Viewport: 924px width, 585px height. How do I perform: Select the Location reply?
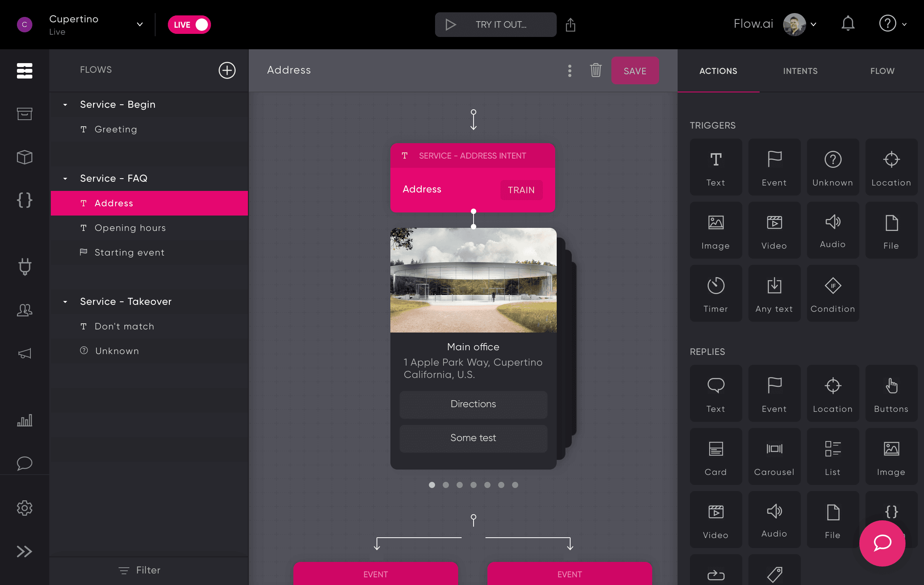tap(833, 393)
